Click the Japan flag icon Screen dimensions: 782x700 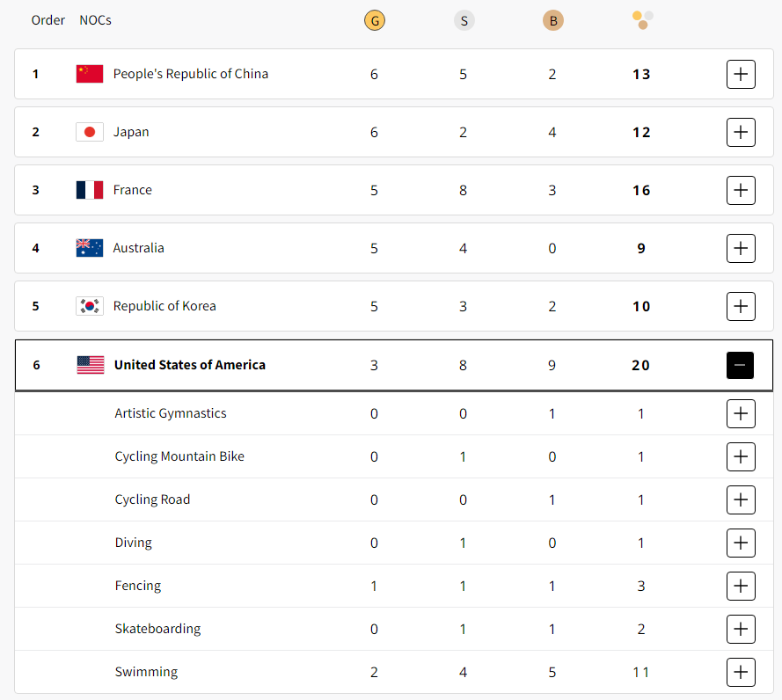[90, 132]
